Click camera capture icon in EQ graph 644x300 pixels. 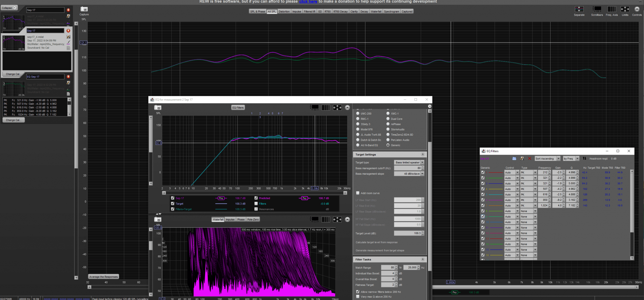click(158, 108)
